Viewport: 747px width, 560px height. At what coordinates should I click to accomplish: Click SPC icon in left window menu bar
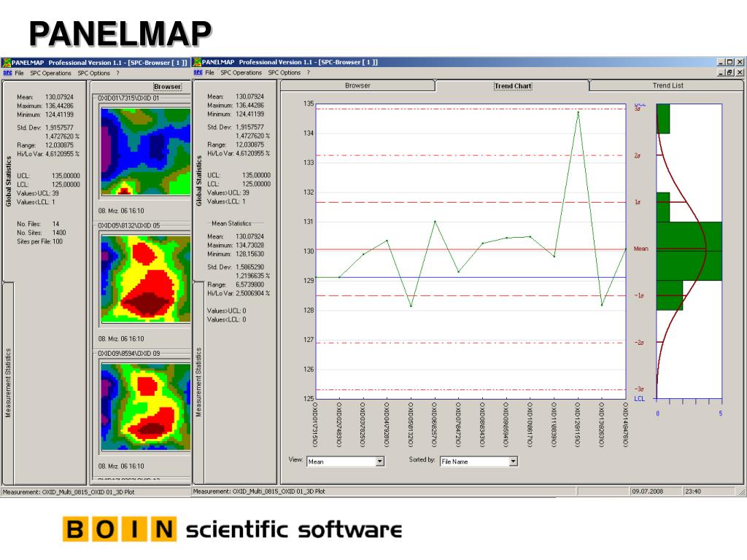(x=7, y=73)
